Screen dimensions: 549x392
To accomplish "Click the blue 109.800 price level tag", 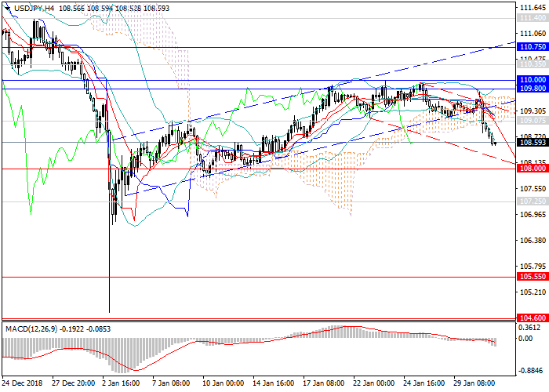I will tap(531, 89).
